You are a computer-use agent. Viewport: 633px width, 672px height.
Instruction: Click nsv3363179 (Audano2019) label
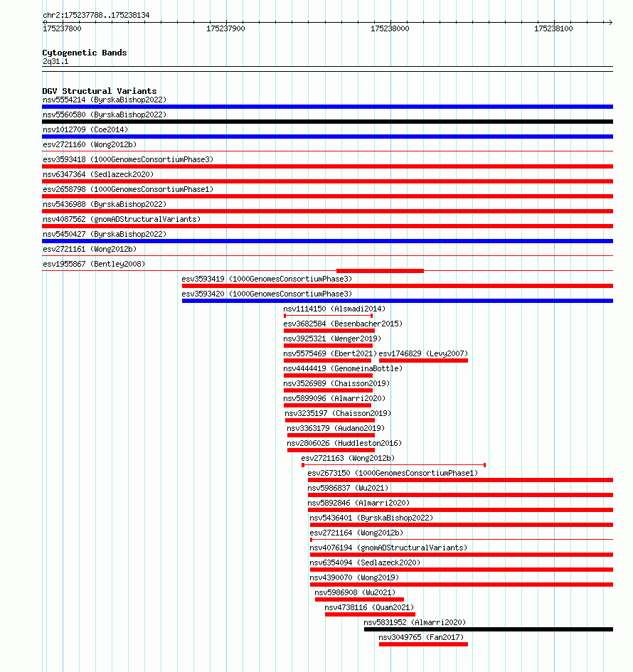336,429
